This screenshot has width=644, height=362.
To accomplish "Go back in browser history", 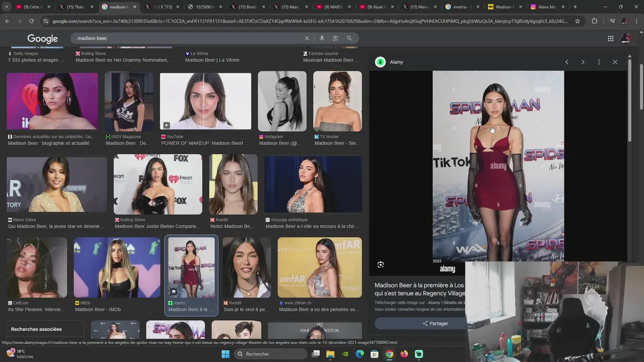I will click(x=7, y=21).
